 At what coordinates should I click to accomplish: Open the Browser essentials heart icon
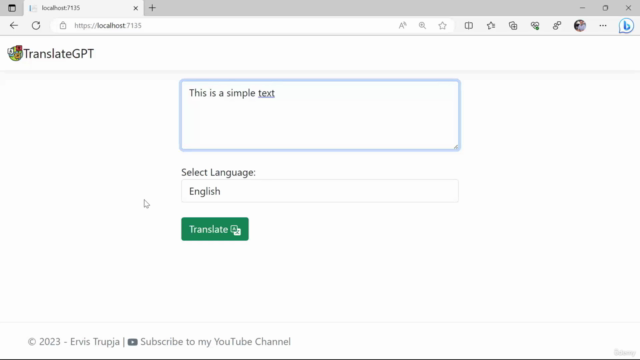point(535,25)
